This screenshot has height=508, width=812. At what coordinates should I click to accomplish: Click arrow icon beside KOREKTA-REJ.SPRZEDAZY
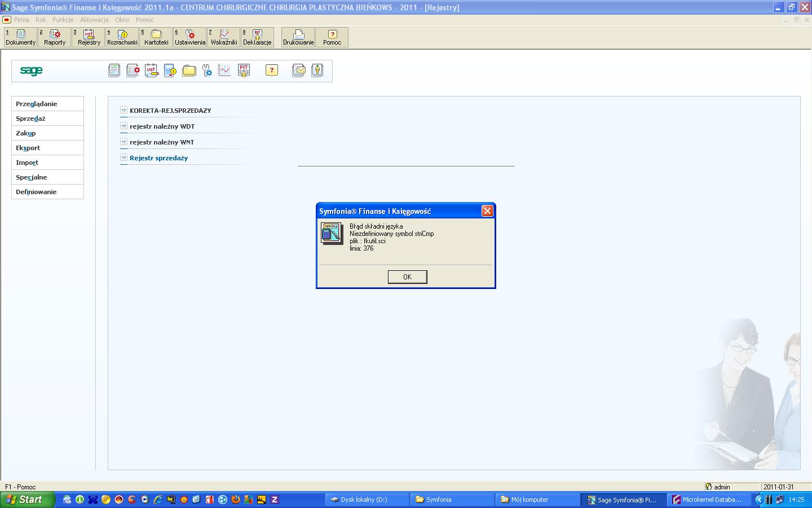click(x=123, y=110)
